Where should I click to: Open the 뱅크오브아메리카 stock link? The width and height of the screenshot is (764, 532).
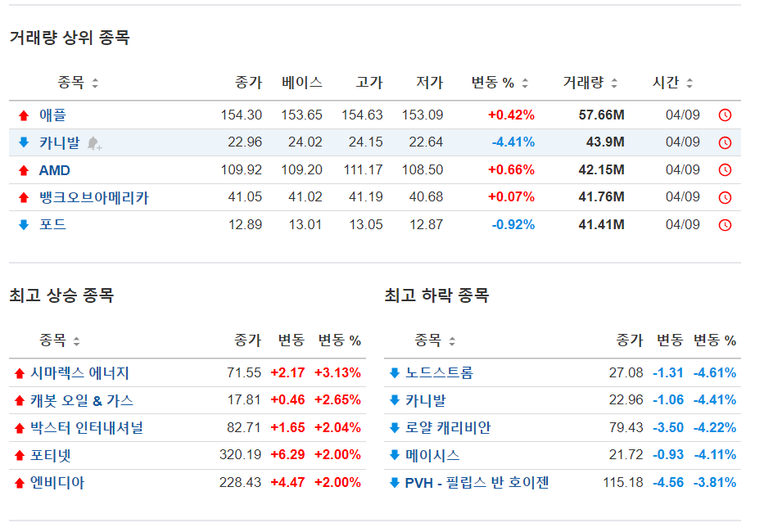tap(94, 198)
